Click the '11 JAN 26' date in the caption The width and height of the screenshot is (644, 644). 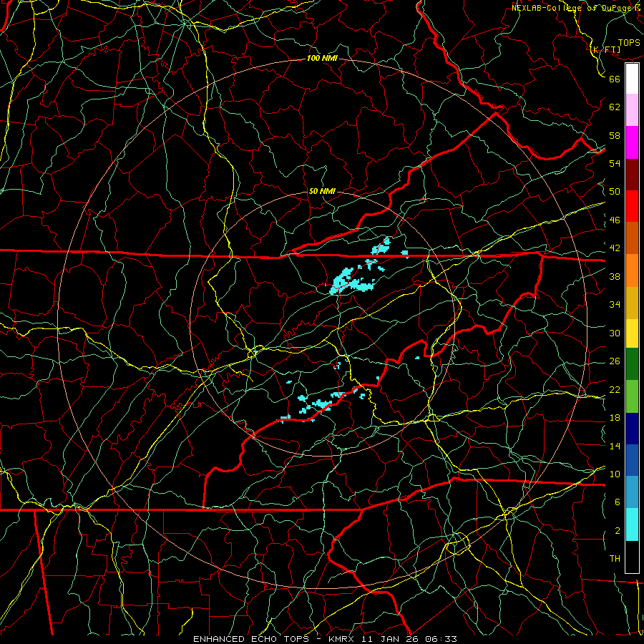coord(391,639)
